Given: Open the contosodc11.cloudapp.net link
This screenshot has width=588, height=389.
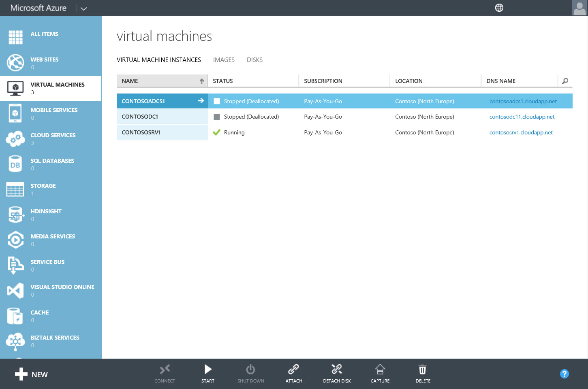Looking at the screenshot, I should 522,117.
